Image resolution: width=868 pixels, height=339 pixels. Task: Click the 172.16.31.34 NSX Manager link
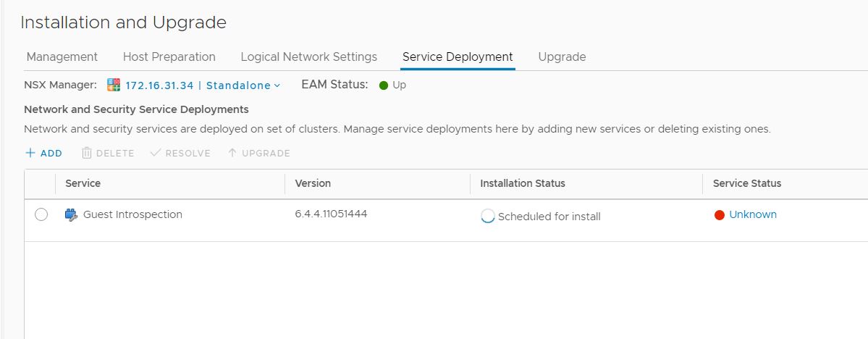tap(159, 85)
